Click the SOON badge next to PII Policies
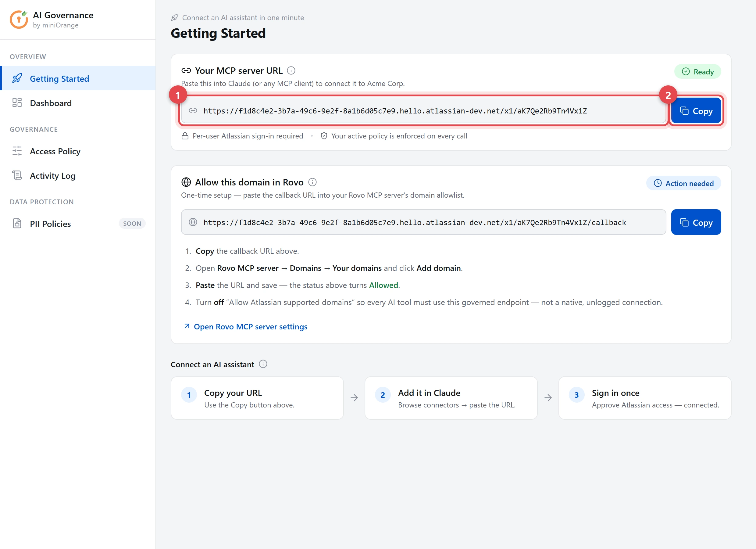Screen dimensions: 756x549 tap(132, 224)
